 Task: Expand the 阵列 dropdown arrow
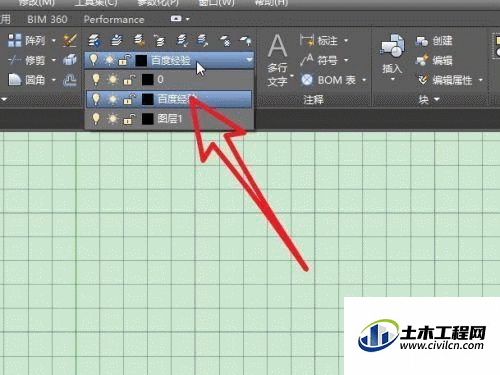coord(54,41)
